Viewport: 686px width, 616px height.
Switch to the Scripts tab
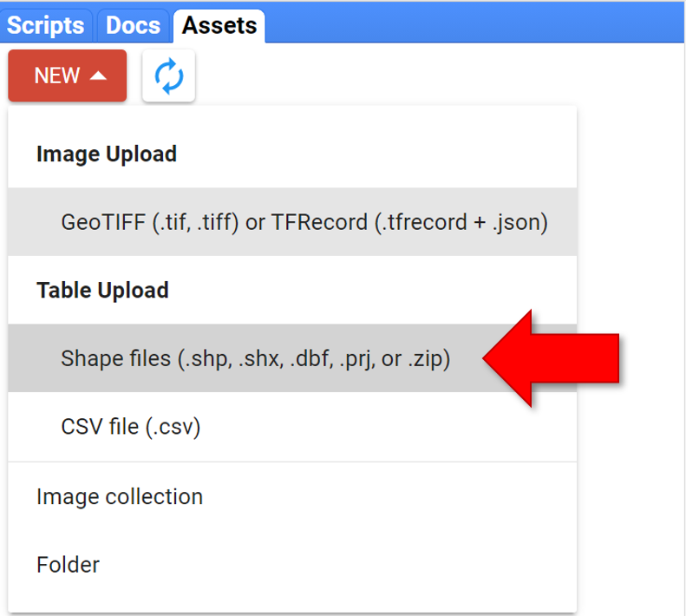coord(46,25)
